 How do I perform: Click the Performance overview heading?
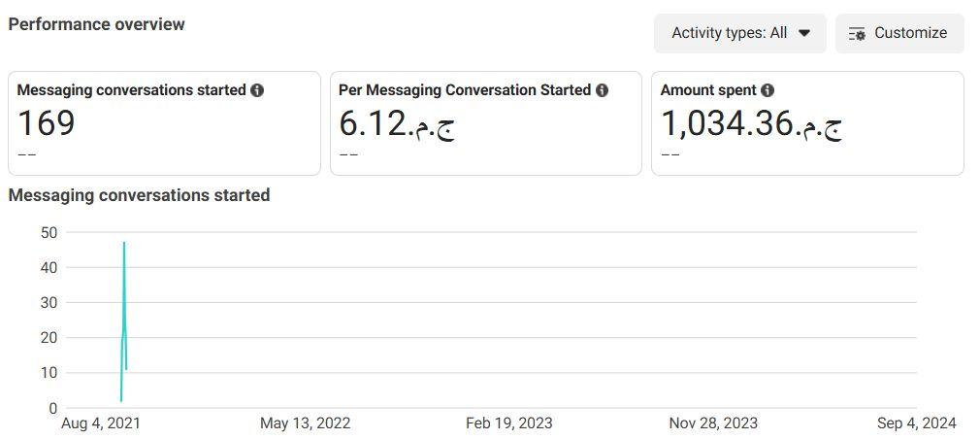96,24
